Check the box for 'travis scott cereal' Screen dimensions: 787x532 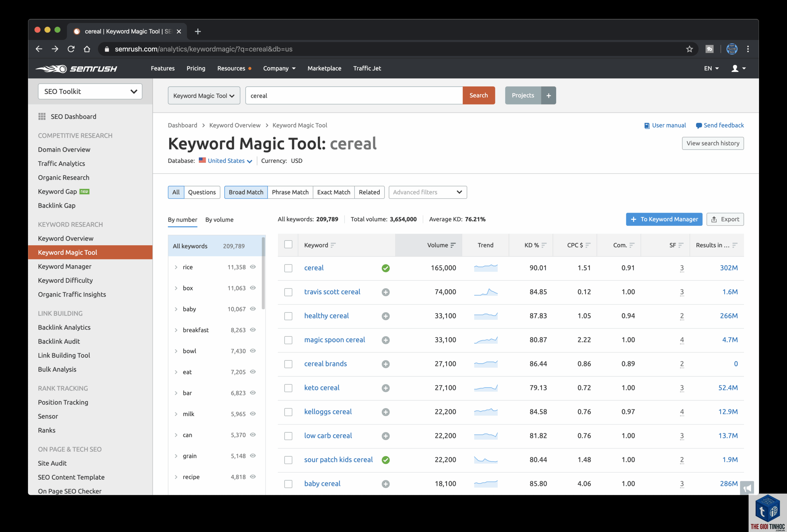click(x=288, y=292)
